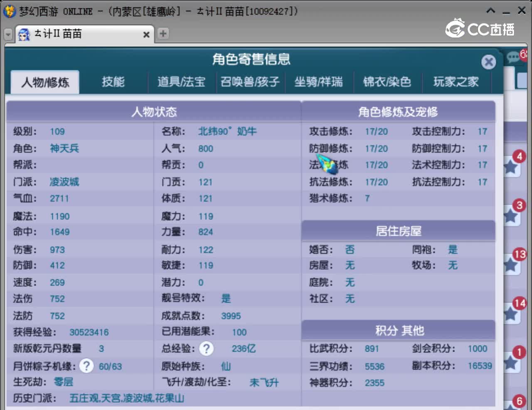Click the 伤害 value 973
Viewport: 532px width, 410px height.
(x=57, y=250)
